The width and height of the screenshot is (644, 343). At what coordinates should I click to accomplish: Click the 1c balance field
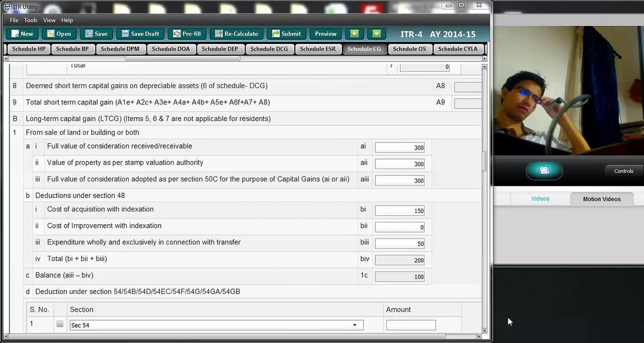pyautogui.click(x=400, y=276)
